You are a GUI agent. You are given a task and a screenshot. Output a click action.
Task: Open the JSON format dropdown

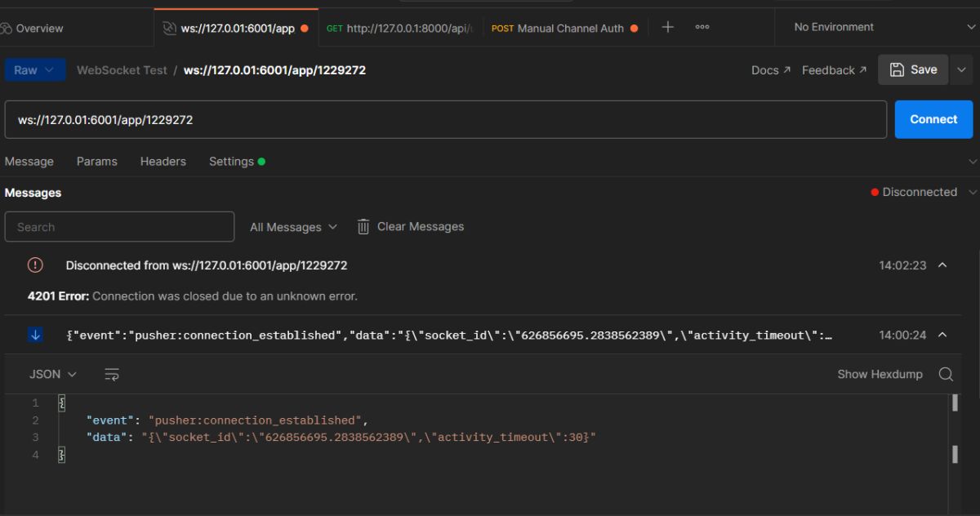click(53, 374)
